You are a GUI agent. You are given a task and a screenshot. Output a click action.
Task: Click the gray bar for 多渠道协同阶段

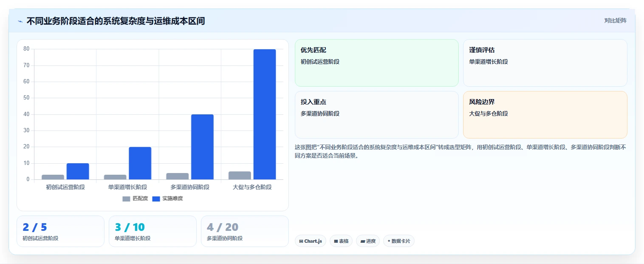click(x=178, y=176)
